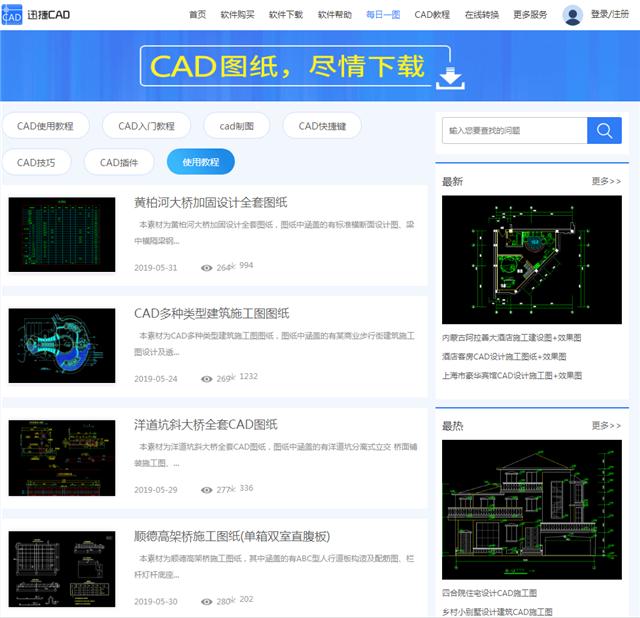The height and width of the screenshot is (618, 640).
Task: Click the 最新 floor plan image
Action: tap(532, 260)
